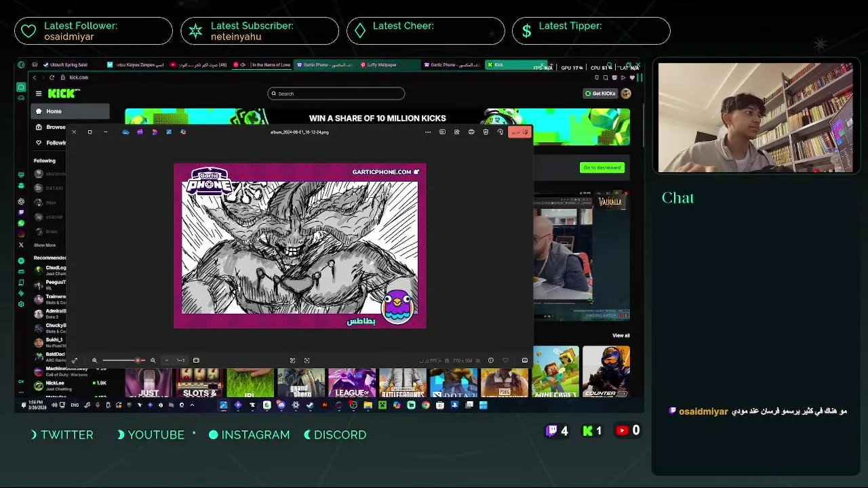The width and height of the screenshot is (868, 488).
Task: Open Twitch in Opera sidebar
Action: pos(21,212)
